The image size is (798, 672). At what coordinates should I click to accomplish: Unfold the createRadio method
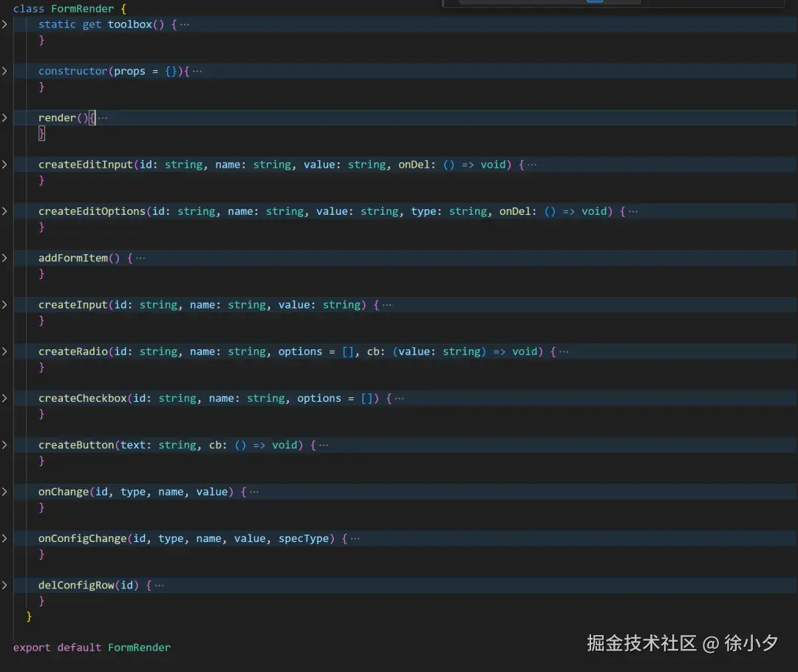pos(4,352)
